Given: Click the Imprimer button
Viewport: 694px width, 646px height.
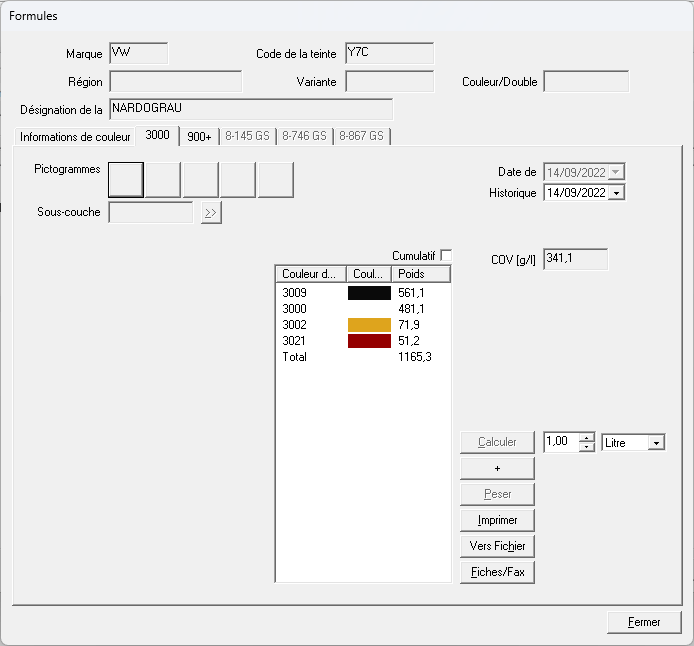Looking at the screenshot, I should coord(497,520).
